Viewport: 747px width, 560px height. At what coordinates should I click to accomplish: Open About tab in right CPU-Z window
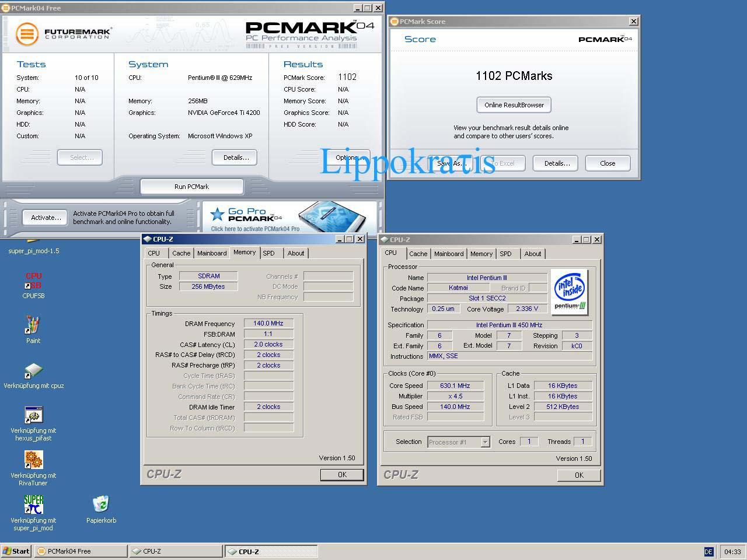pos(533,254)
